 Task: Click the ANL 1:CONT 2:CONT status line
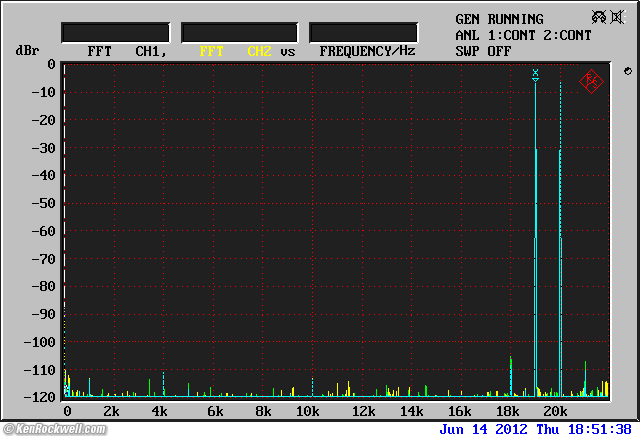[523, 35]
